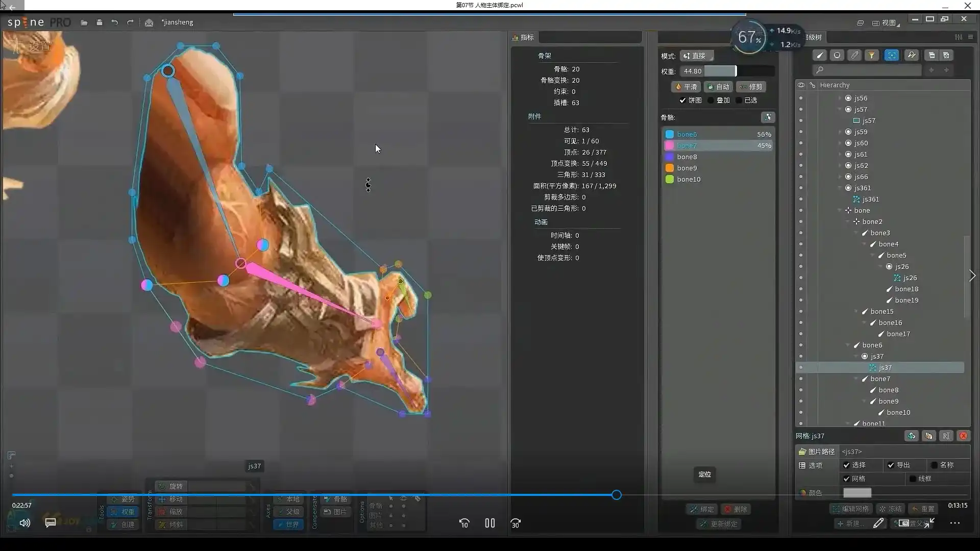Click the funnel filter icon in hierarchy toolbar
This screenshot has height=551, width=980.
[x=872, y=55]
